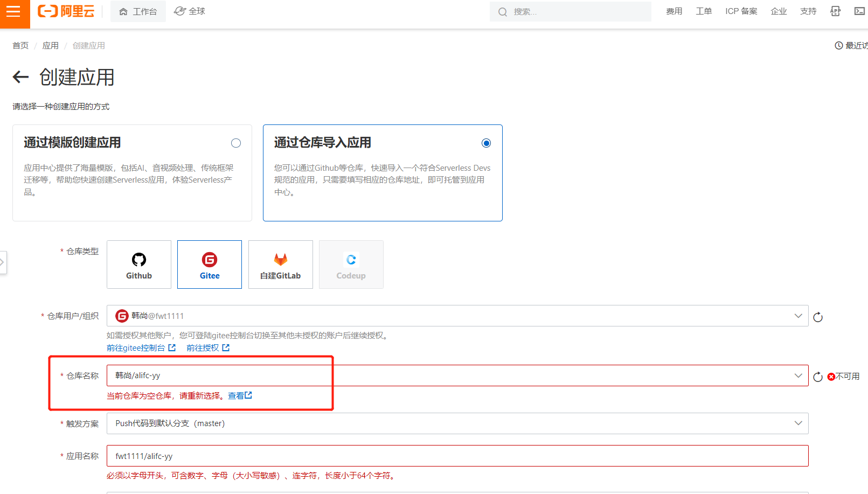The height and width of the screenshot is (494, 868).
Task: Expand the 触发方案 dropdown
Action: [x=457, y=423]
